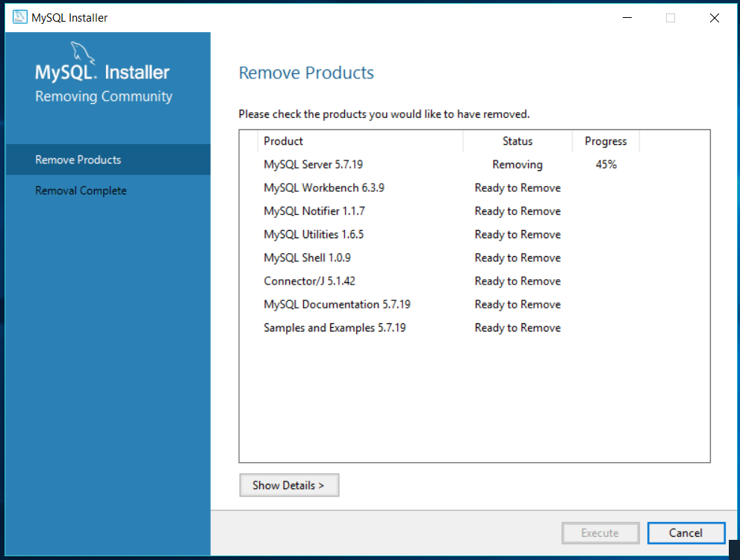Click the Removing Community subtitle
Image resolution: width=740 pixels, height=560 pixels.
coord(104,96)
